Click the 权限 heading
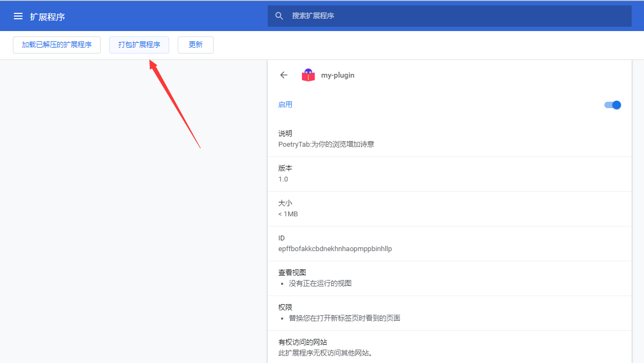The height and width of the screenshot is (363, 644). click(285, 307)
